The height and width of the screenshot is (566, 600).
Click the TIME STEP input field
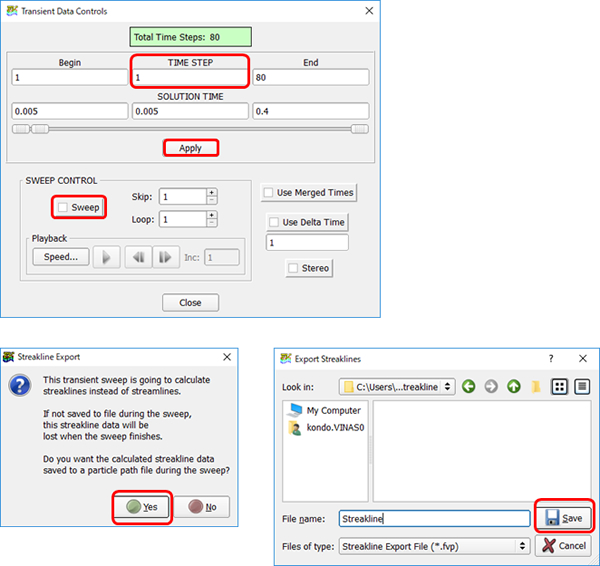(x=190, y=77)
